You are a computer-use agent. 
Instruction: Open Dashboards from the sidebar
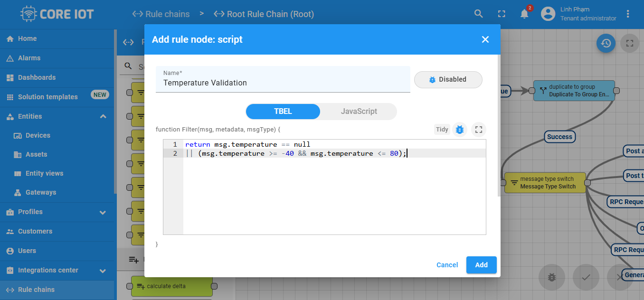pyautogui.click(x=37, y=77)
